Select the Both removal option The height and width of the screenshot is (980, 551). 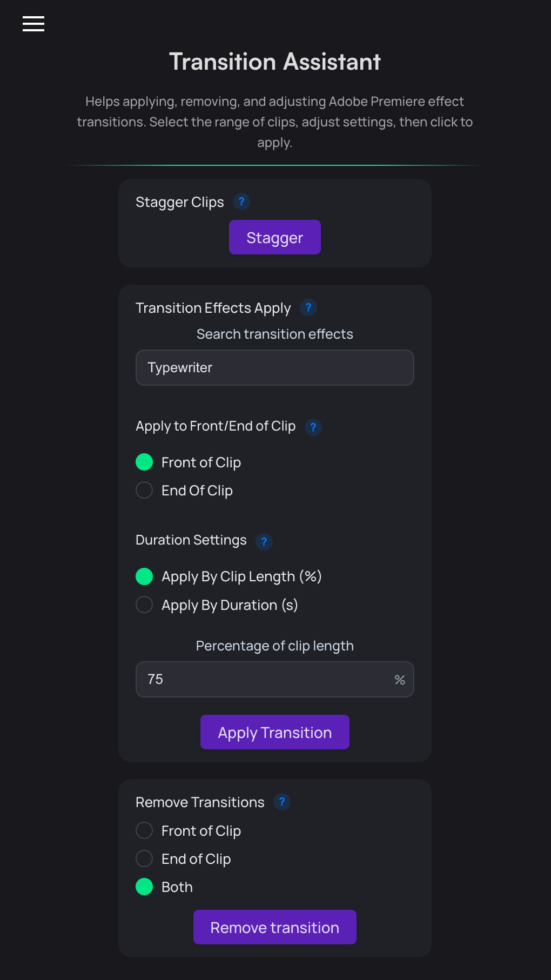(x=144, y=887)
